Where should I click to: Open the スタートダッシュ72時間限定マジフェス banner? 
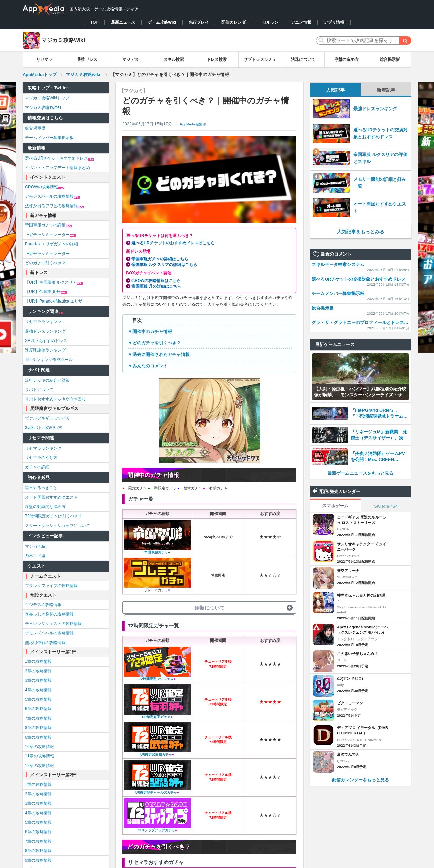pyautogui.click(x=157, y=661)
